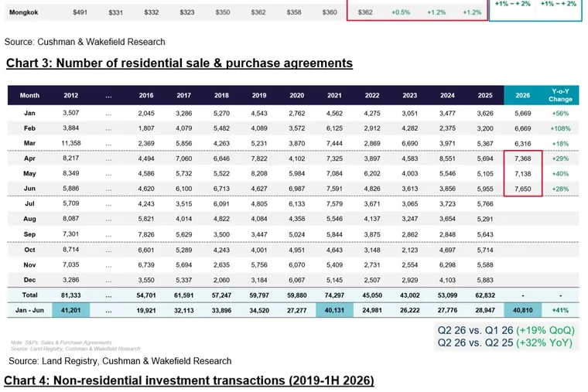588x392 pixels.
Task: Click the 'Jun' row label
Action: (x=29, y=189)
